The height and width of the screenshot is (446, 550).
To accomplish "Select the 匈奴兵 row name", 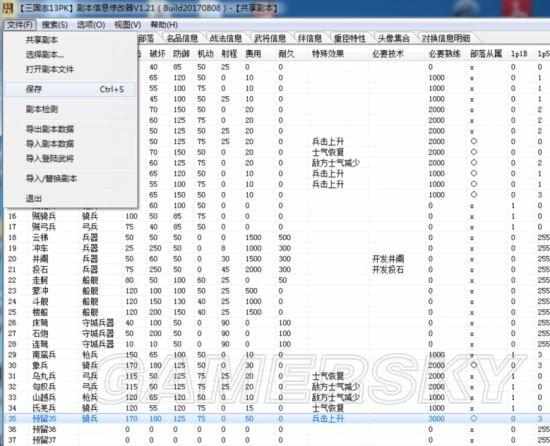I will pos(44,387).
